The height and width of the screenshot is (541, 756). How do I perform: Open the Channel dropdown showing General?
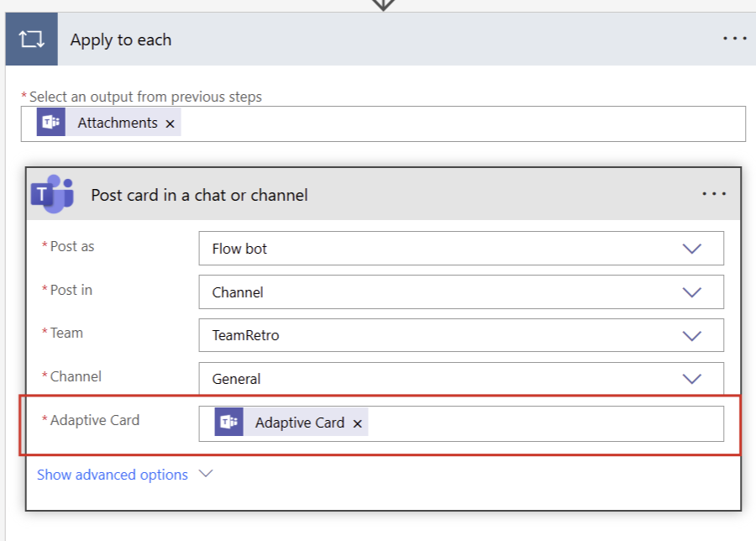click(461, 379)
